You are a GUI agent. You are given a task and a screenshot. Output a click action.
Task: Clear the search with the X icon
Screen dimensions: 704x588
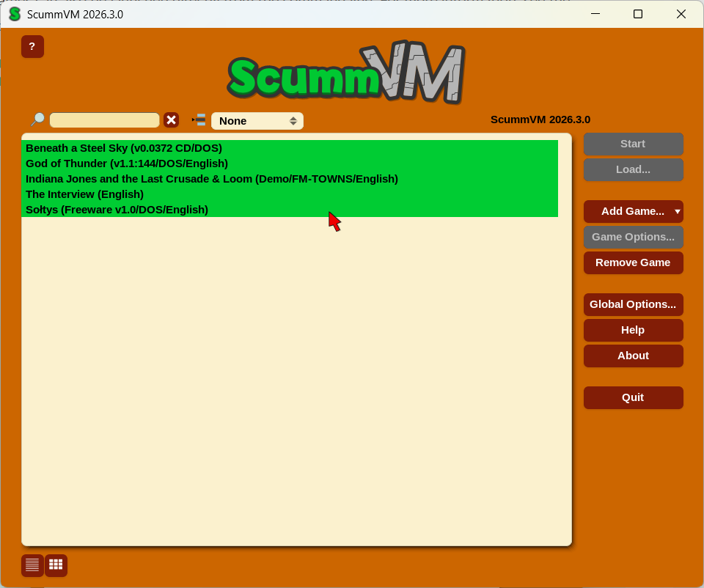coord(171,120)
